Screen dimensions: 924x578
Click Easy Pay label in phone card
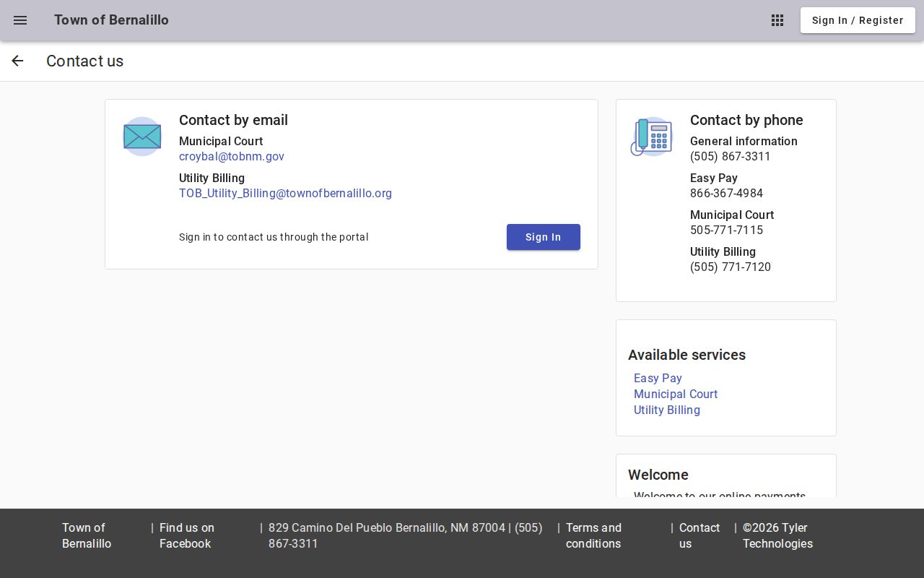click(x=713, y=178)
